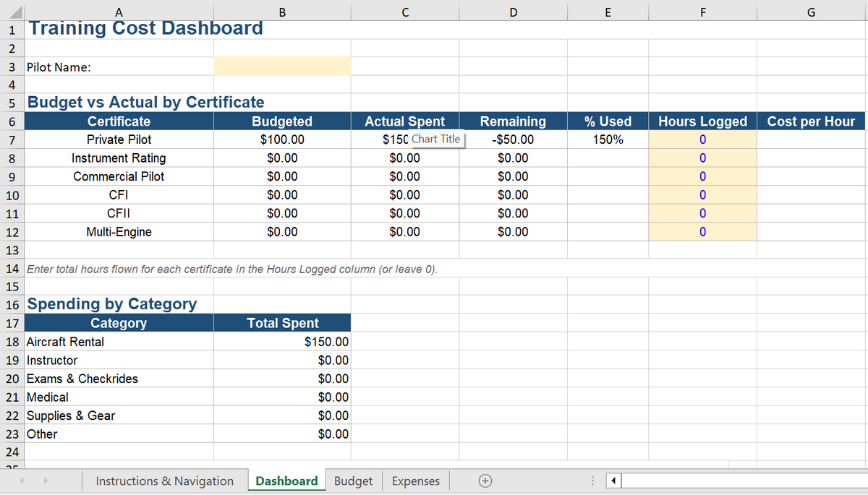Viewport: 868px width, 495px height.
Task: Click the $150.00 Aircraft Rental total
Action: click(282, 342)
